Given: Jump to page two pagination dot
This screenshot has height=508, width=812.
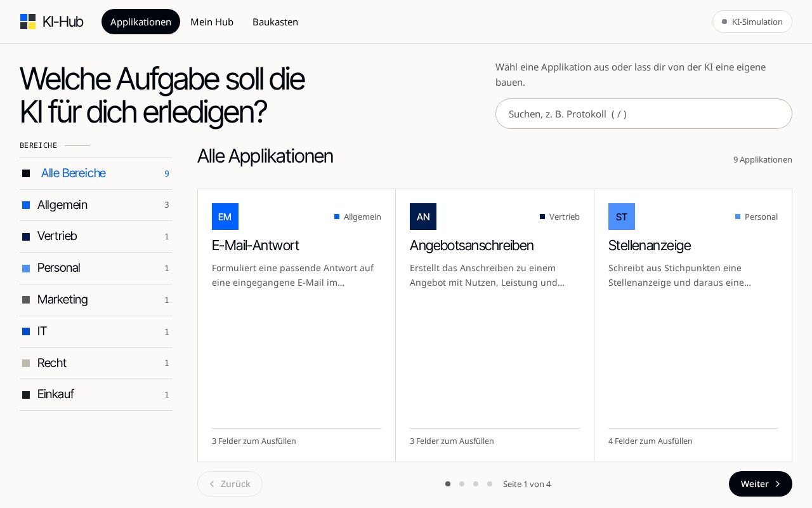Looking at the screenshot, I should 462,484.
